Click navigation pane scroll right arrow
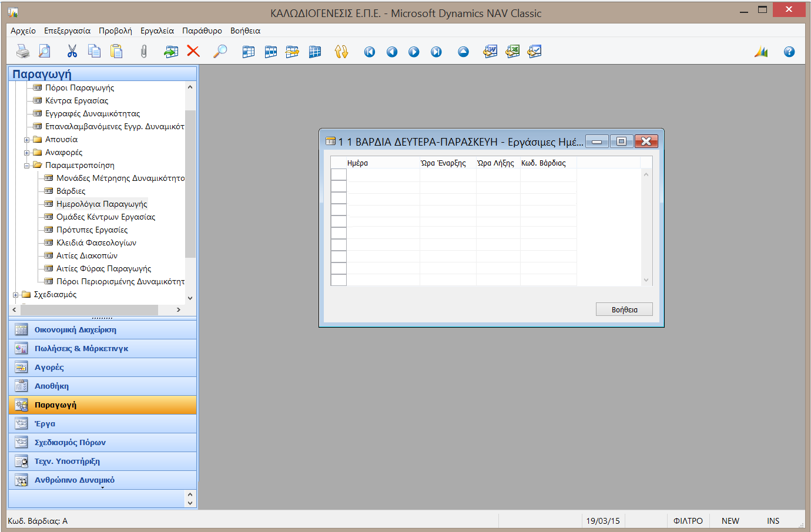Viewport: 811px width, 532px height. [179, 309]
